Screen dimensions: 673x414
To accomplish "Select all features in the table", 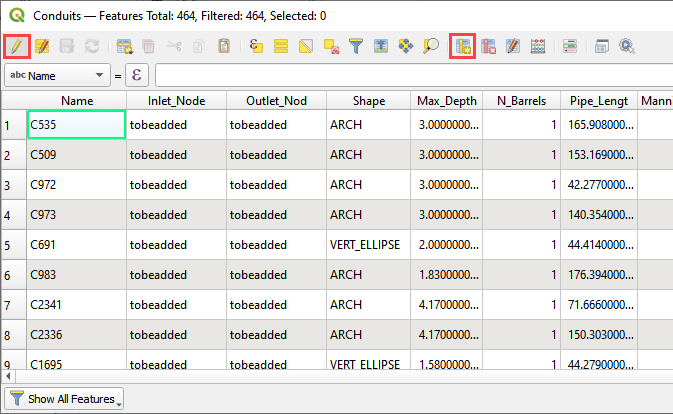I will pyautogui.click(x=281, y=46).
